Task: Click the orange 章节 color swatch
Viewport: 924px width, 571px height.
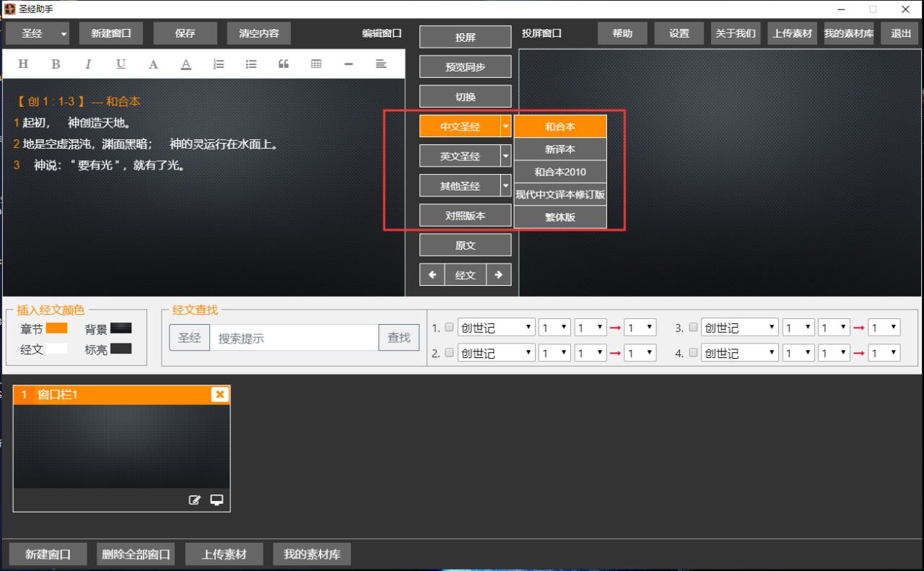Action: 56,328
